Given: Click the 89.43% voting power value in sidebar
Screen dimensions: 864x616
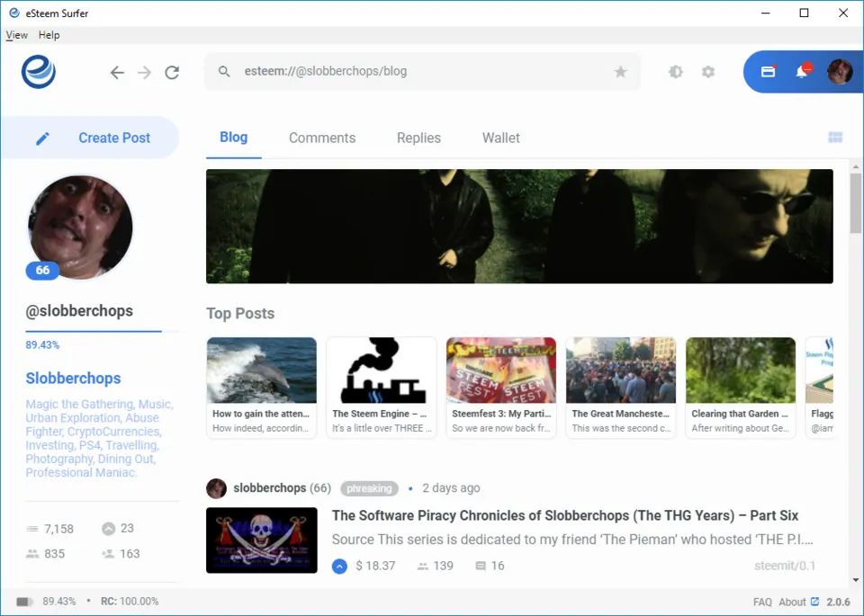Looking at the screenshot, I should [x=42, y=345].
